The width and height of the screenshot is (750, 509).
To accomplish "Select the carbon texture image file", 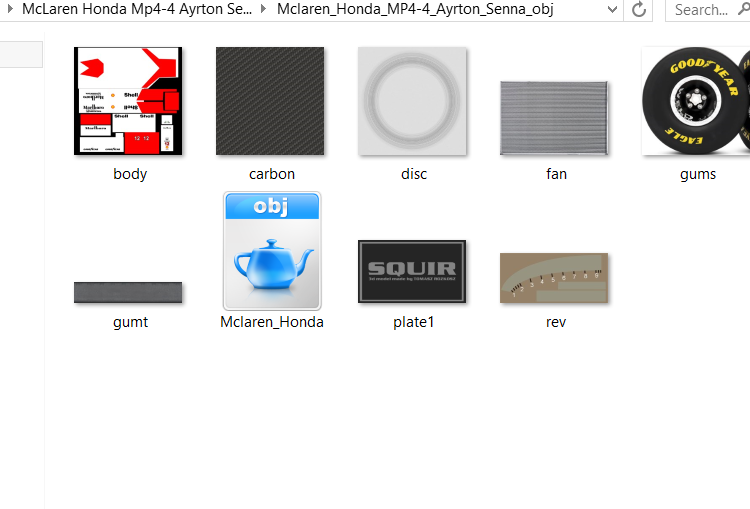I will click(x=270, y=101).
